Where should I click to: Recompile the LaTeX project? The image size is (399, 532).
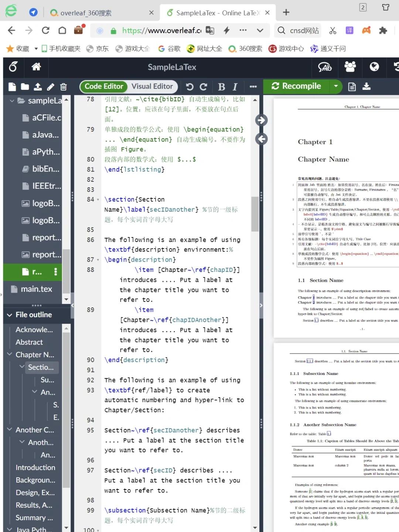tap(297, 86)
